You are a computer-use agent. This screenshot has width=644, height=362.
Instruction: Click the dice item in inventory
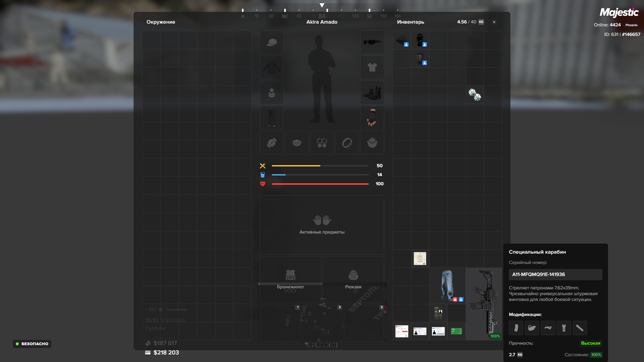474,95
